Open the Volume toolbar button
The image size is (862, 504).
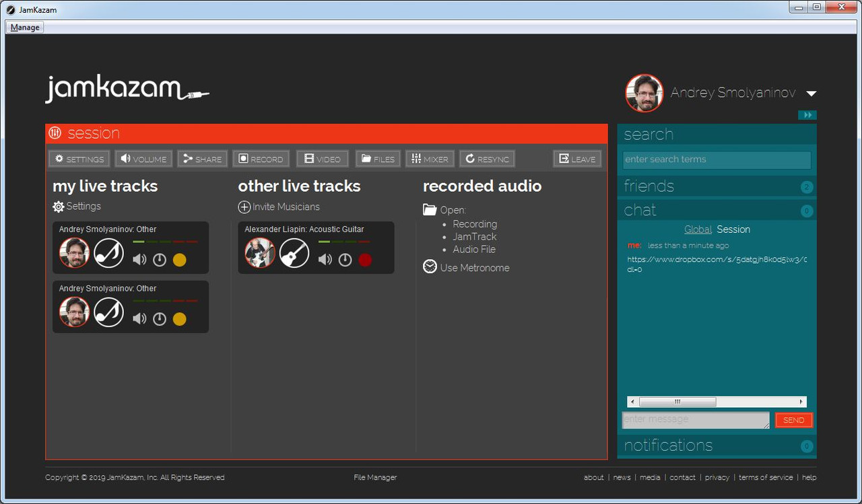click(x=143, y=159)
